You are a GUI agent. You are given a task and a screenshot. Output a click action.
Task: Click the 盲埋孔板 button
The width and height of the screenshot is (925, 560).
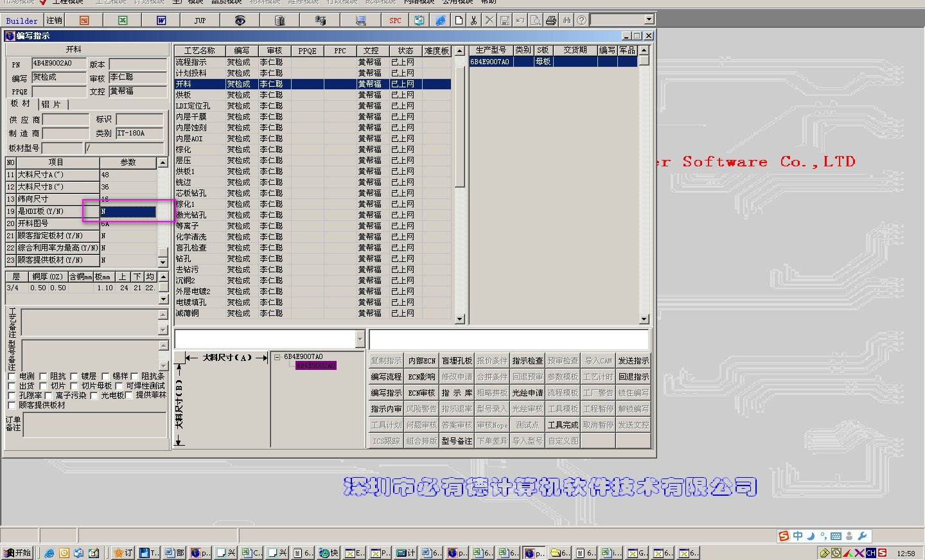point(457,361)
